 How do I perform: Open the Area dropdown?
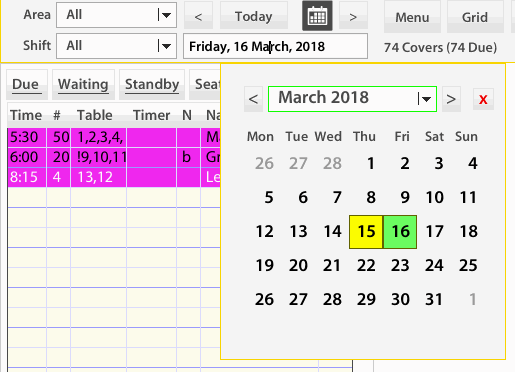pyautogui.click(x=116, y=15)
